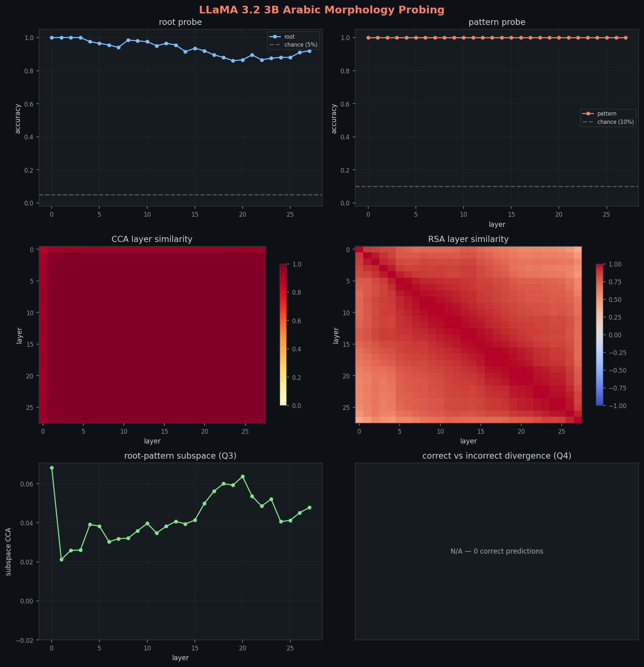644x667 pixels.
Task: Click the "−0.75" tick on RSA colorbar
Action: tap(617, 388)
